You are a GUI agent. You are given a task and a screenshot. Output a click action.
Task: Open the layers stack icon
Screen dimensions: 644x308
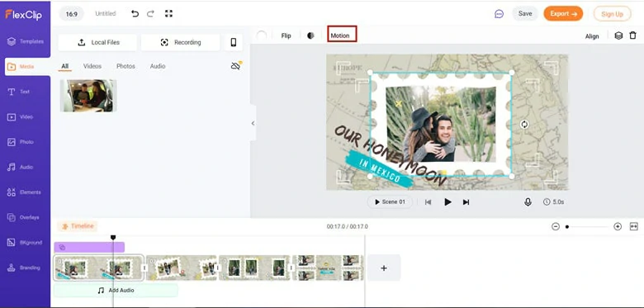(618, 36)
